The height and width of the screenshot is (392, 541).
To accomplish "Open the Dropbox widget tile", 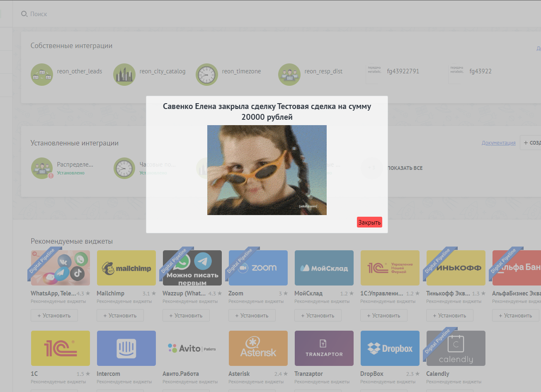I will point(390,348).
